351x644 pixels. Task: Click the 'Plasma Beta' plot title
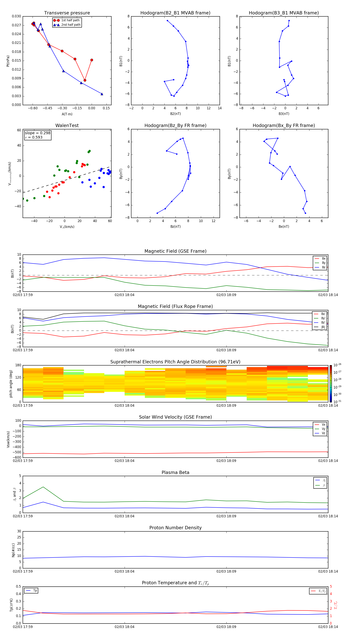[175, 472]
